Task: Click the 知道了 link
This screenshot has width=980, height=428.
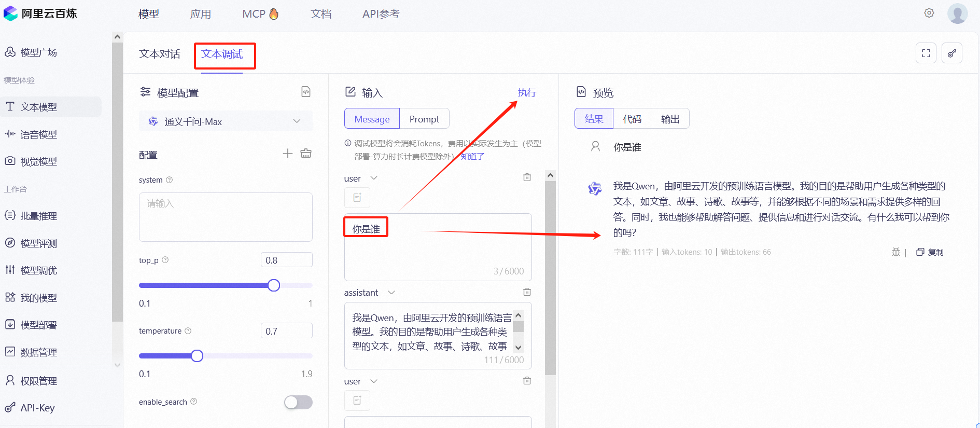Action: click(x=472, y=156)
